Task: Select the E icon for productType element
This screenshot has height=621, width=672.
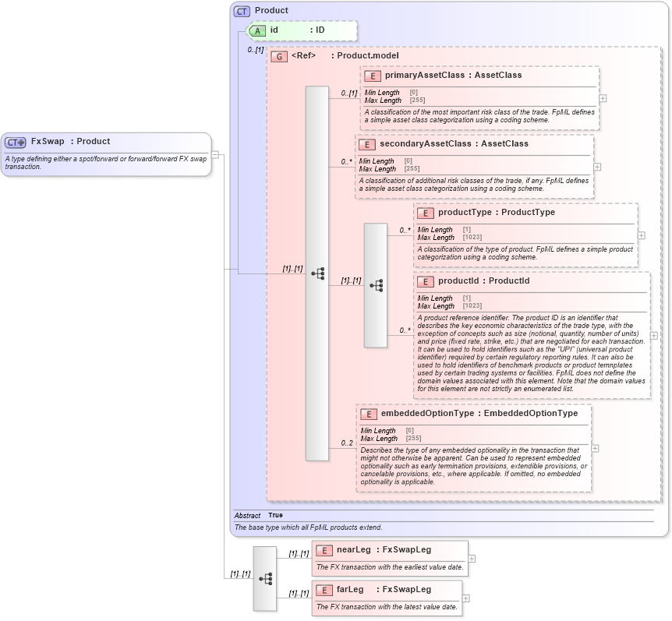Action: 426,213
